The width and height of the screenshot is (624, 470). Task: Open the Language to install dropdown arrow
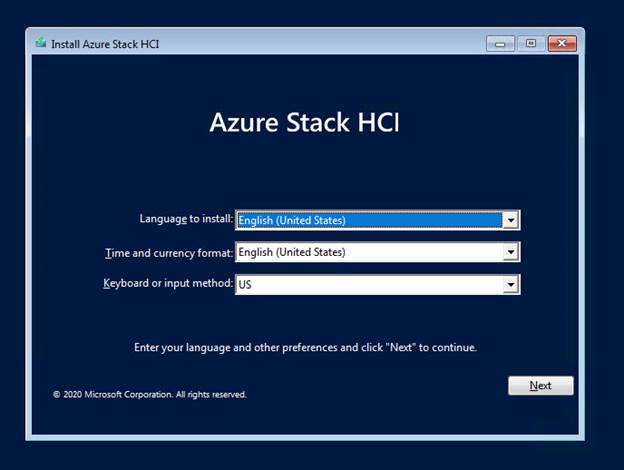click(511, 220)
